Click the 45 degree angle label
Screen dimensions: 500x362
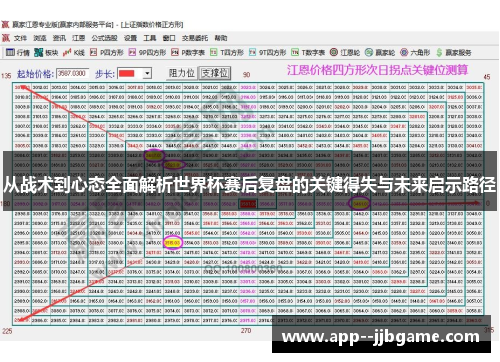pyautogui.click(x=487, y=77)
